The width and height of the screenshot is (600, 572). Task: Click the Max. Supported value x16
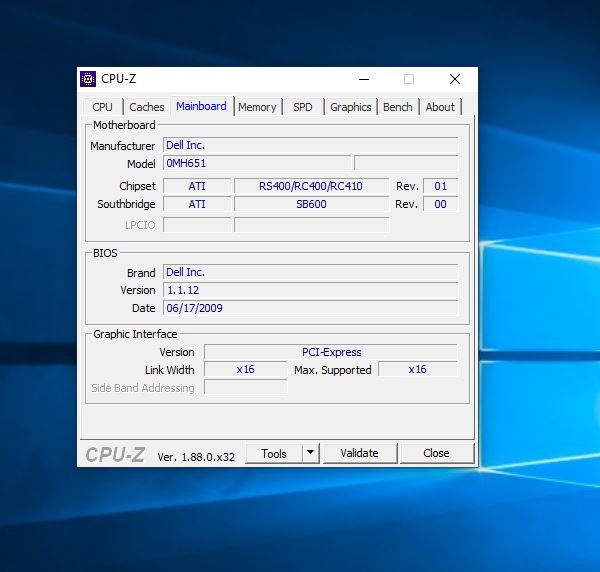417,369
